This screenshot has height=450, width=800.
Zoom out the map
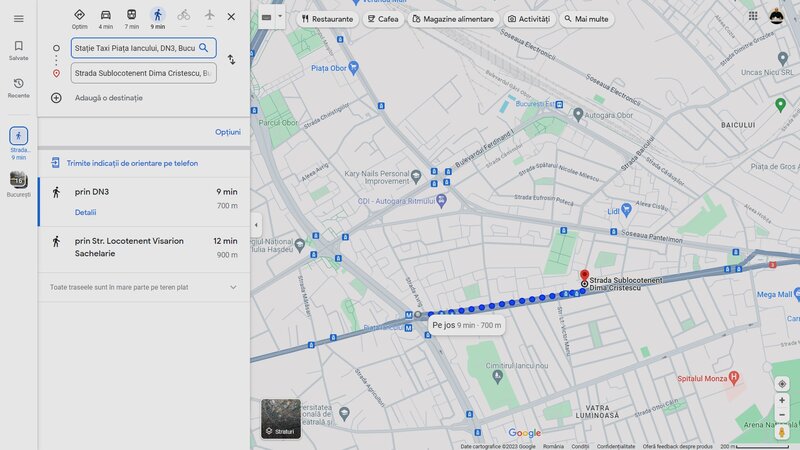click(x=782, y=415)
